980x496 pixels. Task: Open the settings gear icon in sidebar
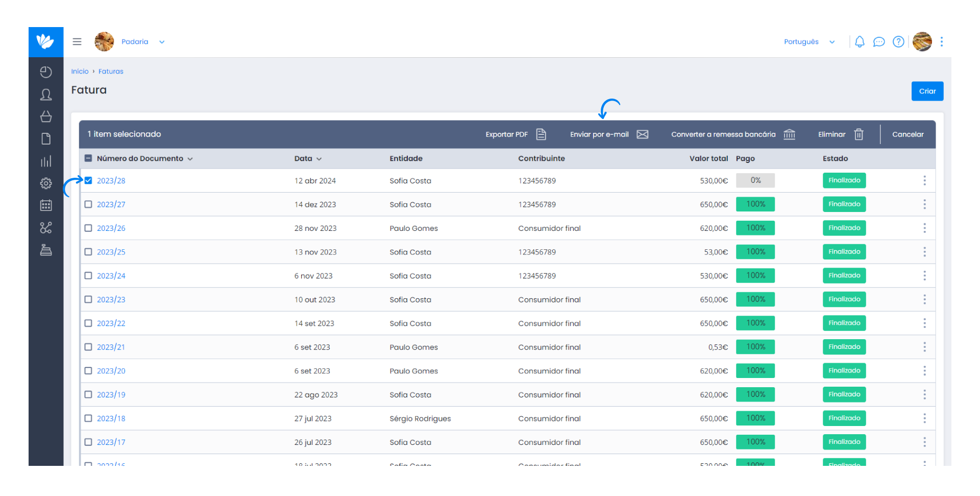[x=46, y=183]
